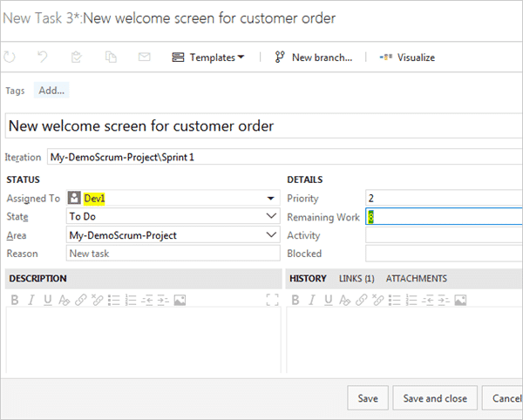Image resolution: width=523 pixels, height=420 pixels.
Task: Click New branch... in the toolbar
Action: 314,58
